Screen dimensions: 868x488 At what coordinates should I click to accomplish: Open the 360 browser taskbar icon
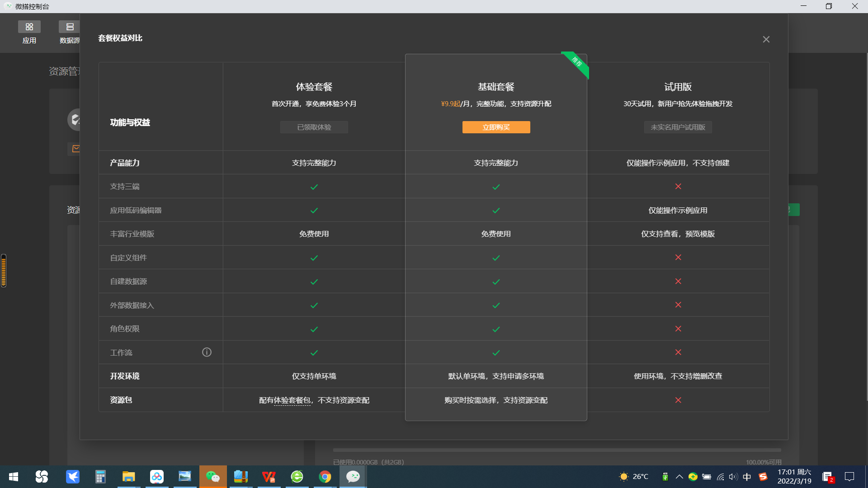click(297, 477)
